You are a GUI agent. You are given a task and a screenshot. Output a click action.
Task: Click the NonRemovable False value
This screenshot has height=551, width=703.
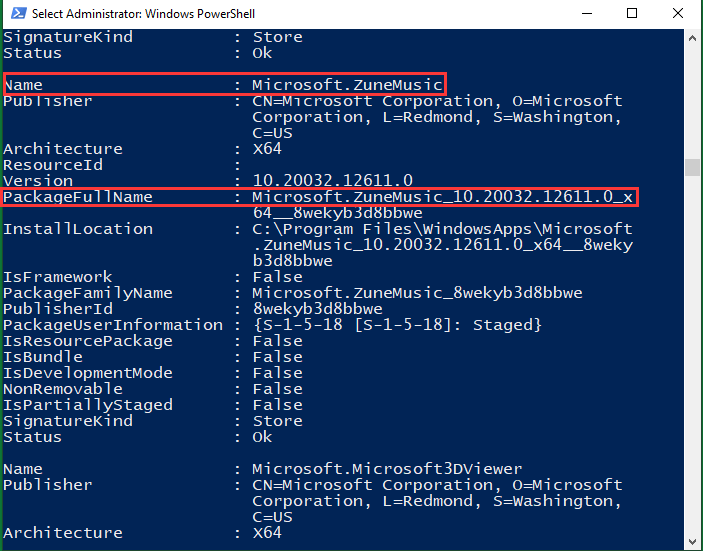[x=278, y=389]
